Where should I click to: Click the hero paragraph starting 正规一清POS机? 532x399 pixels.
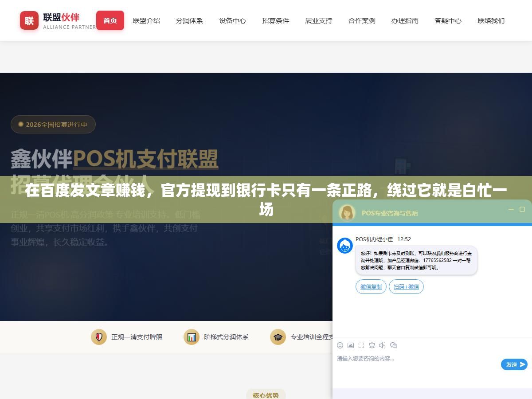(106, 228)
